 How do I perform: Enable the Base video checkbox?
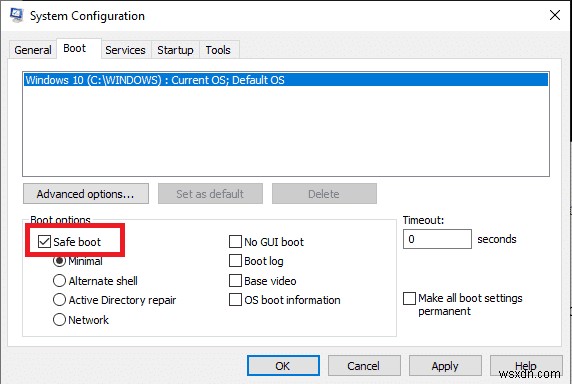[235, 281]
